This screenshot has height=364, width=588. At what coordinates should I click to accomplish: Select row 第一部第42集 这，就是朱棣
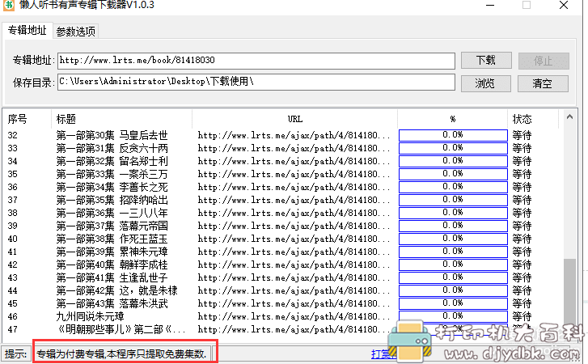click(x=281, y=290)
